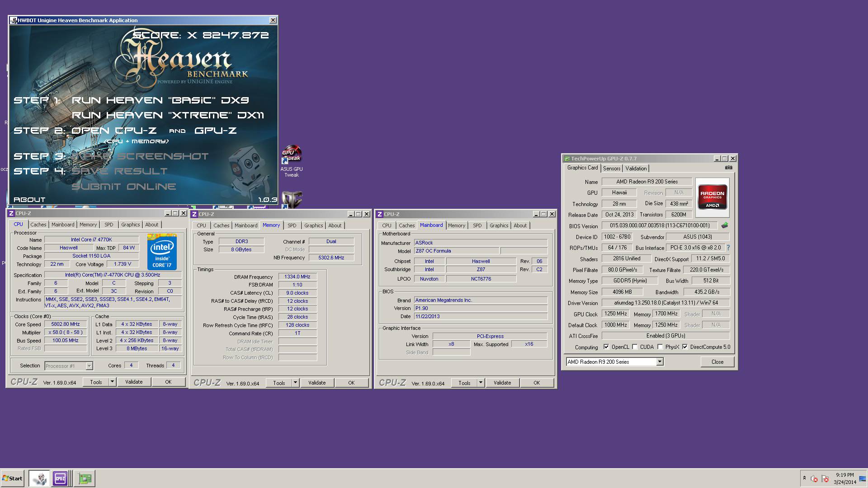This screenshot has height=488, width=868.
Task: Switch to the Sensors tab in GPU-Z
Action: (x=612, y=169)
